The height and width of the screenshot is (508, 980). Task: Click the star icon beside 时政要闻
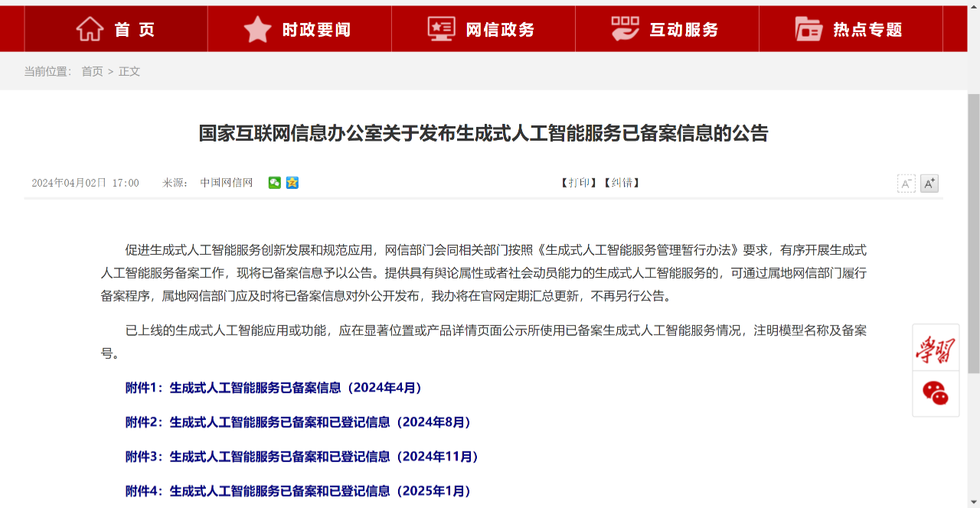[257, 29]
